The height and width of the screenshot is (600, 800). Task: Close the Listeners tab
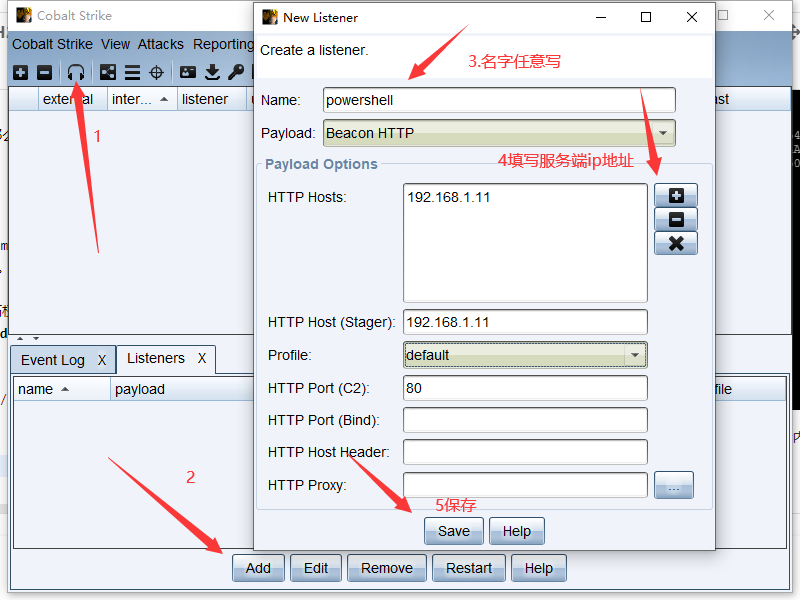pos(202,358)
